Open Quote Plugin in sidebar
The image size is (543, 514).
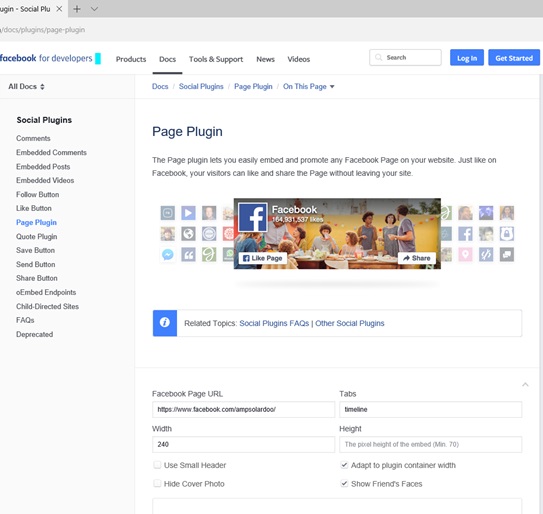[36, 237]
